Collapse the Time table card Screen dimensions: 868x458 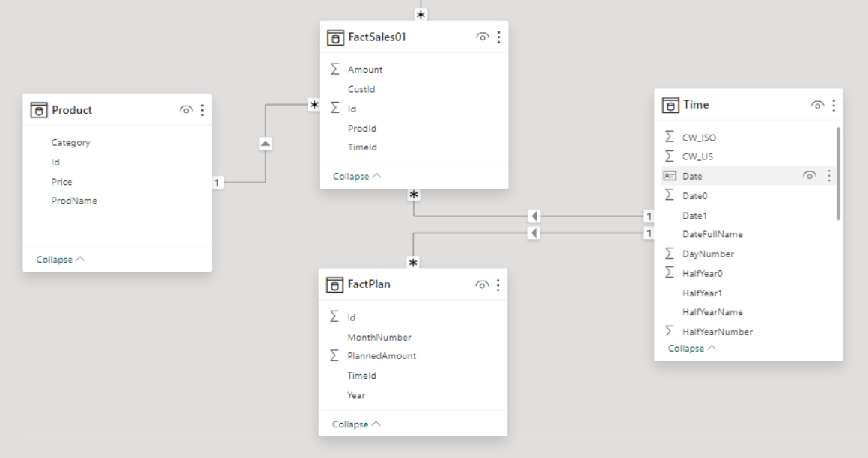[x=691, y=349]
